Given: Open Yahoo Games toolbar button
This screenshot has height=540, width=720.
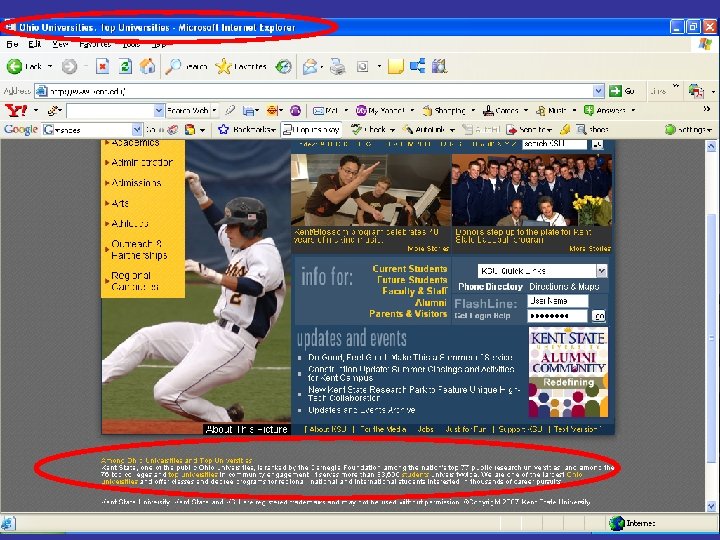Looking at the screenshot, I should click(501, 111).
